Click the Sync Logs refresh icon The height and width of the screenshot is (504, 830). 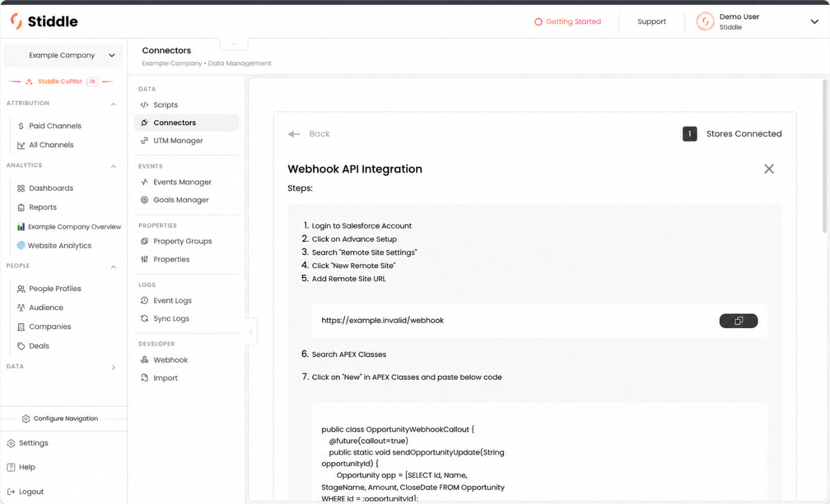click(145, 318)
